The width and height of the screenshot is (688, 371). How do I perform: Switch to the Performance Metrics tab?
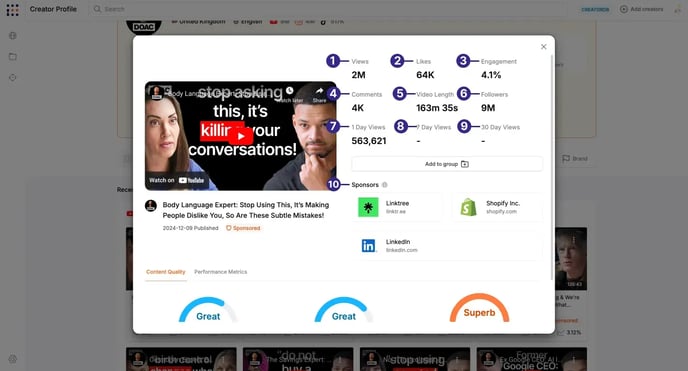221,272
